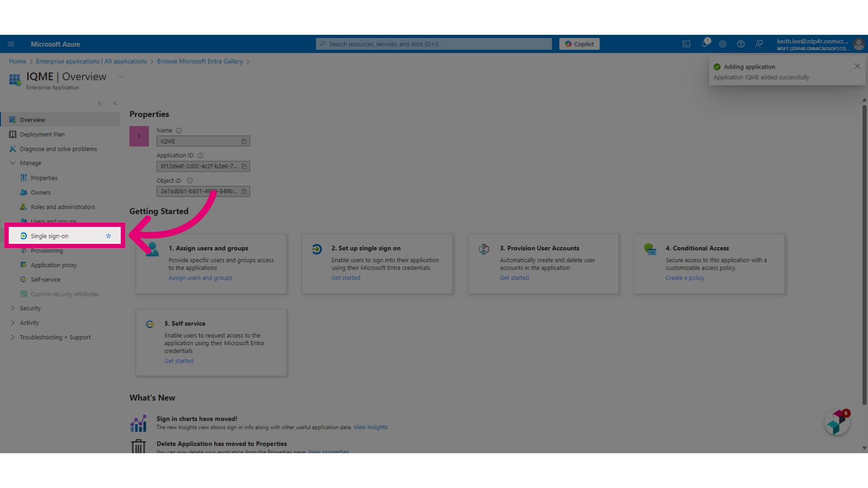
Task: Open the floating guide widget with badge 6
Action: pyautogui.click(x=837, y=423)
